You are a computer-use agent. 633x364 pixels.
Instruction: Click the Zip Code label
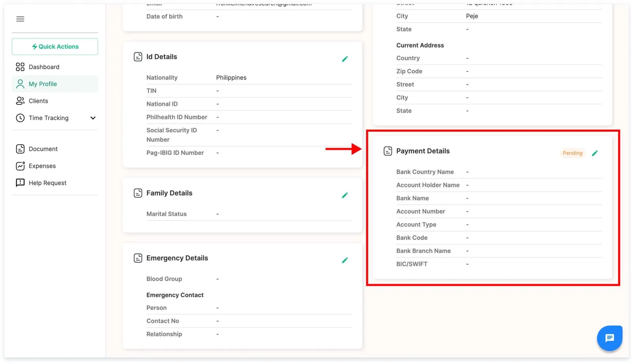click(x=409, y=71)
